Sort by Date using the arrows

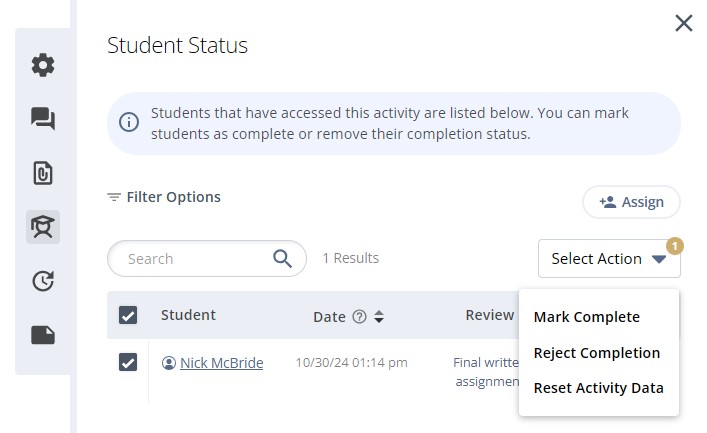click(379, 317)
